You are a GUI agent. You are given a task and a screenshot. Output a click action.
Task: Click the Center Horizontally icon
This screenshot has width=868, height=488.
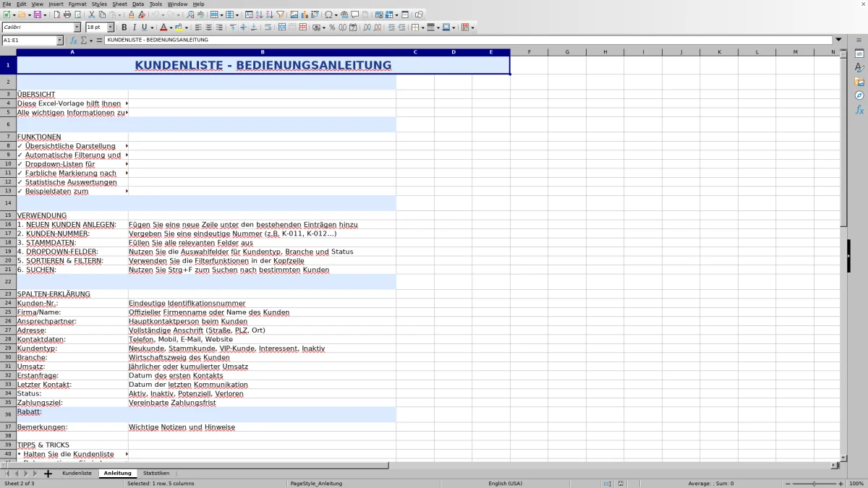point(208,27)
